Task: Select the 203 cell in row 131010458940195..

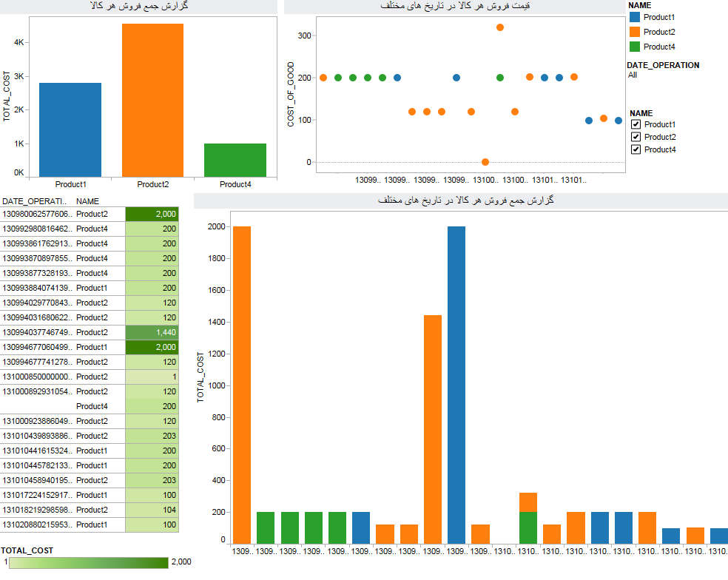Action: [x=152, y=481]
